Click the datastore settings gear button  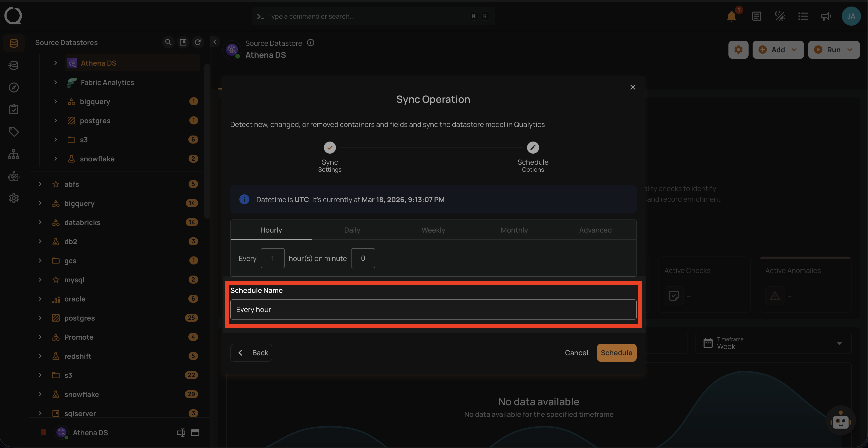click(x=738, y=50)
